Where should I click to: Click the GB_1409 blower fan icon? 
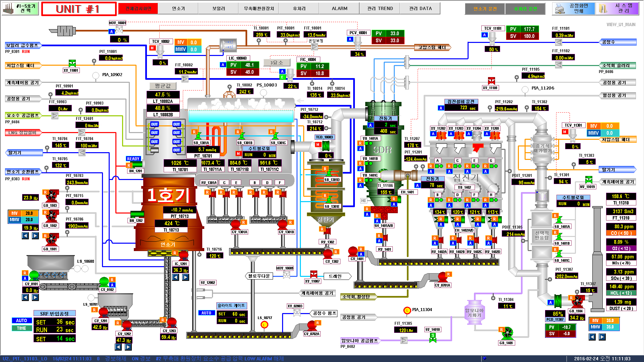click(507, 333)
